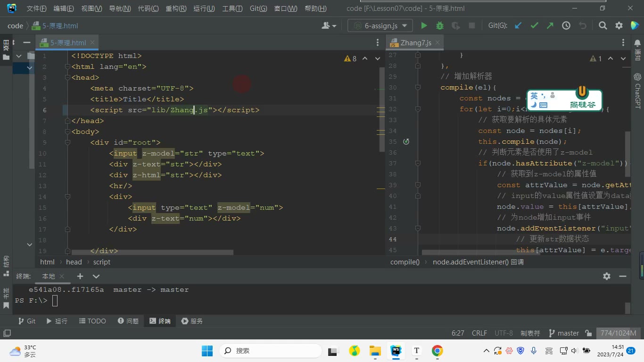The height and width of the screenshot is (362, 644).
Task: Collapse the body tag fold marker
Action: tap(68, 132)
